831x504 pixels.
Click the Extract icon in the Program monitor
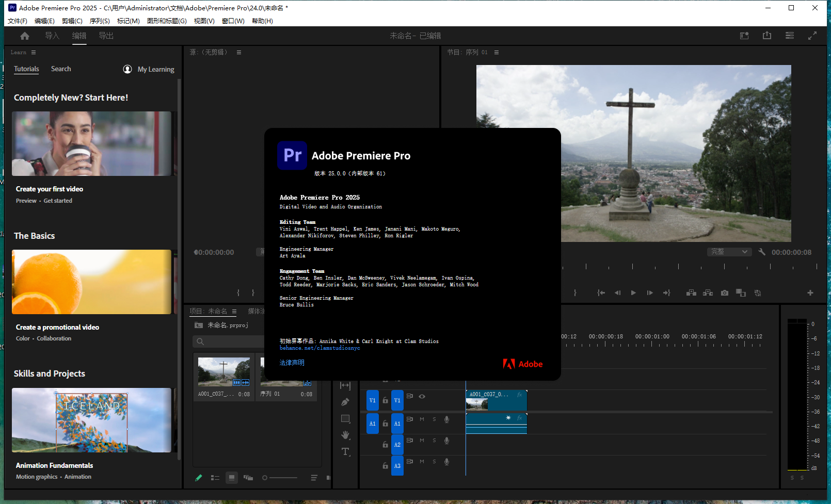[708, 292]
